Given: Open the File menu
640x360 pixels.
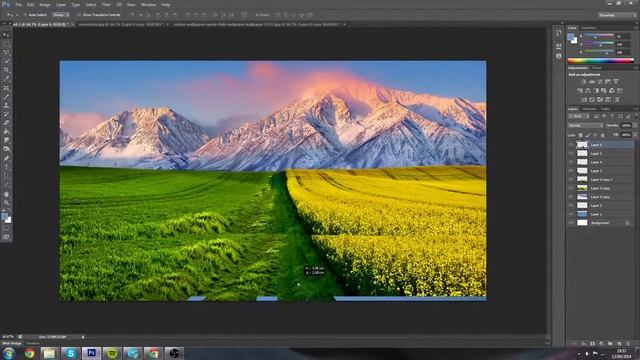Looking at the screenshot, I should click(18, 4).
